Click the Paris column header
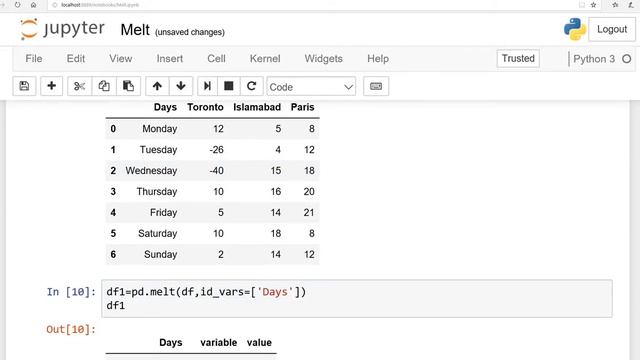This screenshot has width=640, height=360. [302, 107]
